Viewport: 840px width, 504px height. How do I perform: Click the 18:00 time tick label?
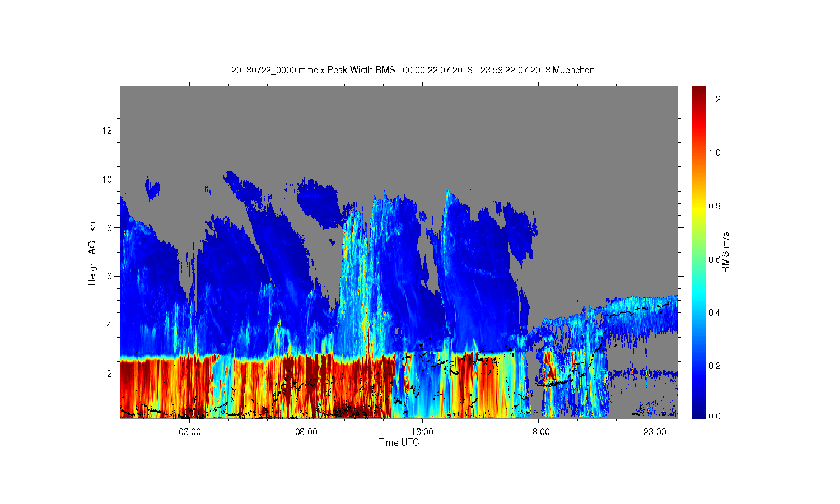pos(539,432)
